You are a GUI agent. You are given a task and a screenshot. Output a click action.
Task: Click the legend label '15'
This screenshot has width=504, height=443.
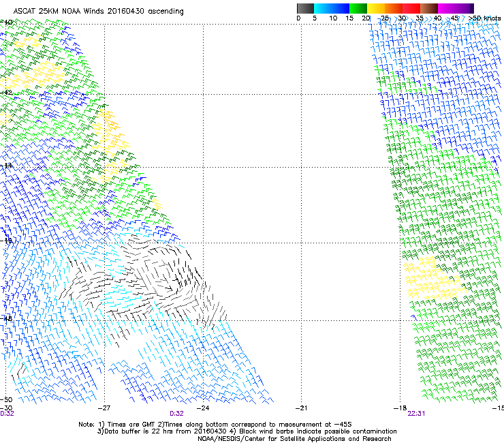[349, 18]
